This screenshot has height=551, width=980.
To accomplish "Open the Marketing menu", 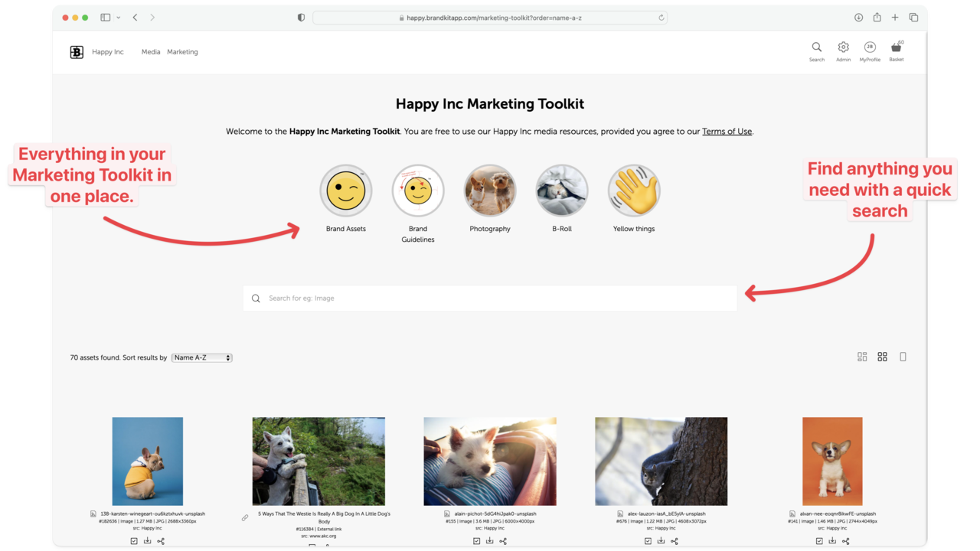I will 182,52.
